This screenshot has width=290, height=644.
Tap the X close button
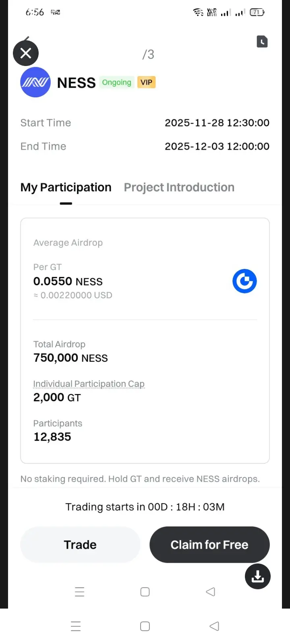click(26, 53)
